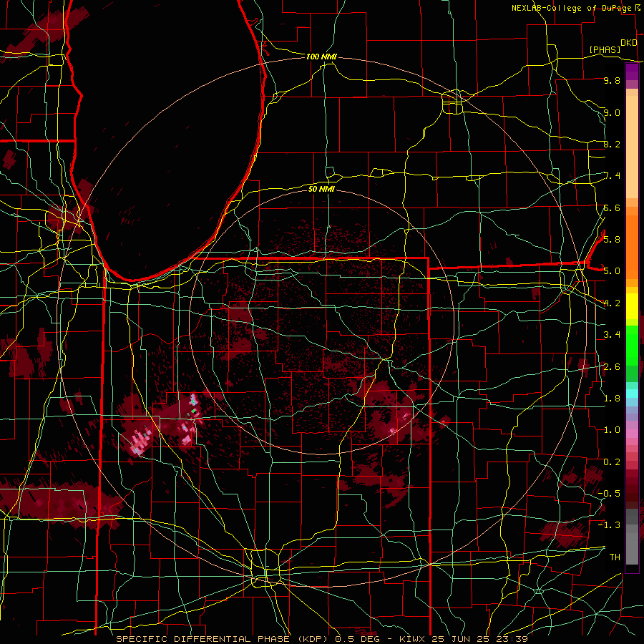644x644 pixels.
Task: Click the 1.8 legend value
Action: 612,398
